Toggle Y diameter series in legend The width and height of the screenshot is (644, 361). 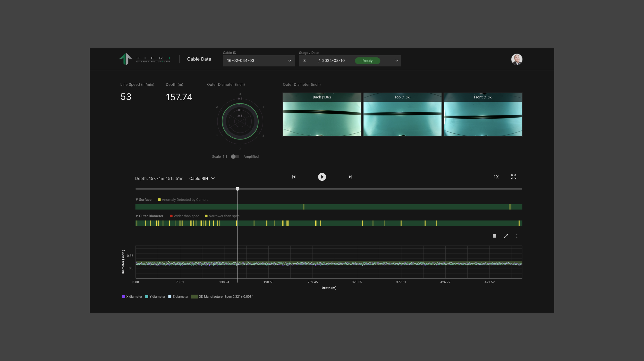[155, 296]
